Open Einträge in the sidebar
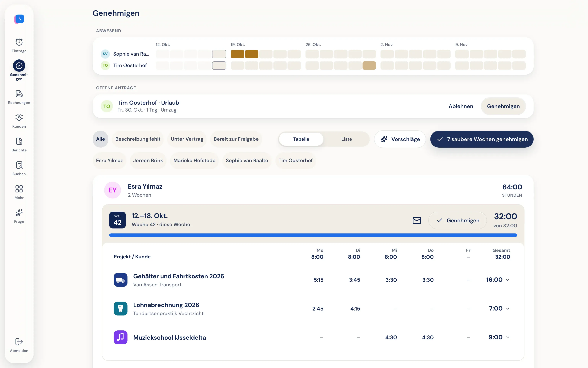The image size is (588, 368). coord(19,45)
